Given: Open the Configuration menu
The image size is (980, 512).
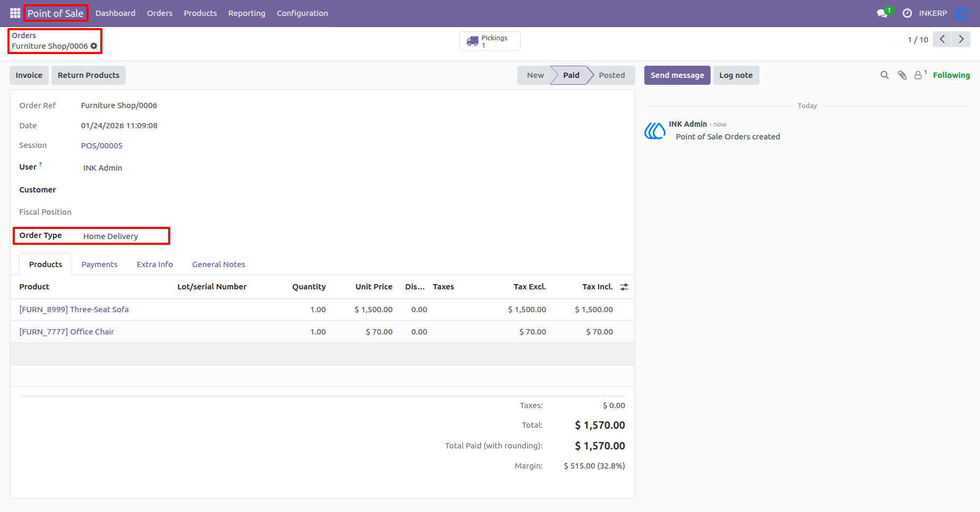Looking at the screenshot, I should [x=302, y=13].
